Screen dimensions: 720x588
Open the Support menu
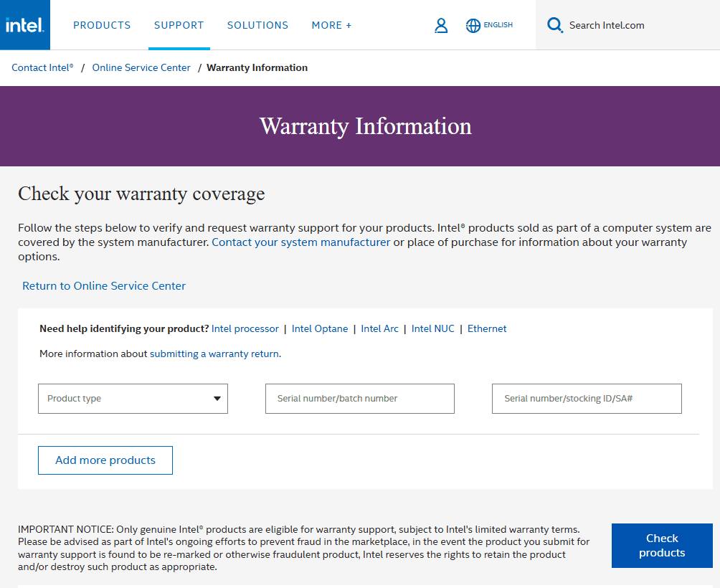coord(179,25)
